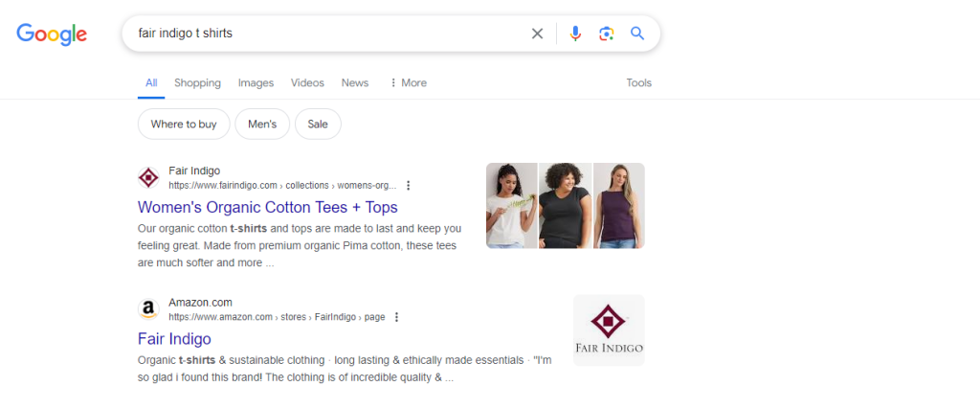This screenshot has width=980, height=409.
Task: Click inside the search text field
Action: click(325, 34)
